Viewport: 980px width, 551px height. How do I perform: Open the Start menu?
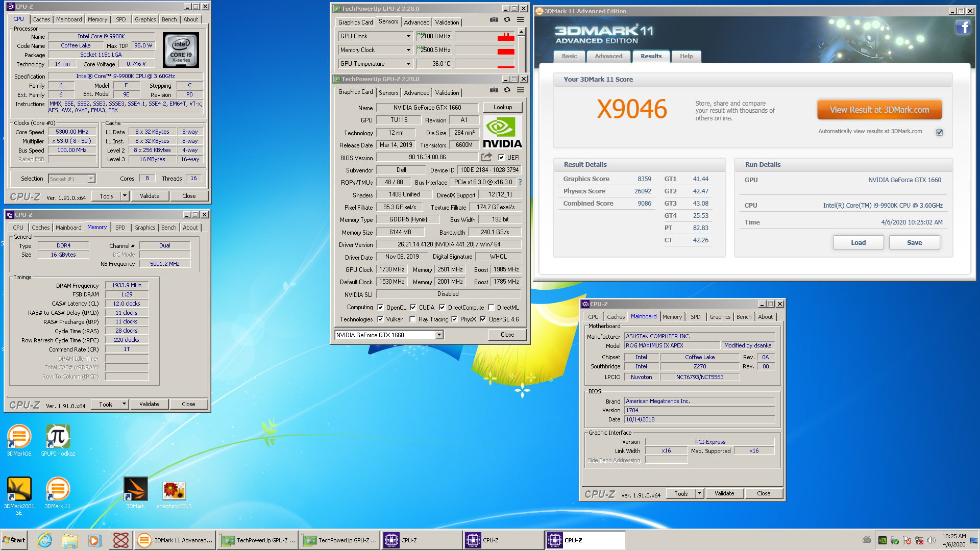pyautogui.click(x=14, y=540)
